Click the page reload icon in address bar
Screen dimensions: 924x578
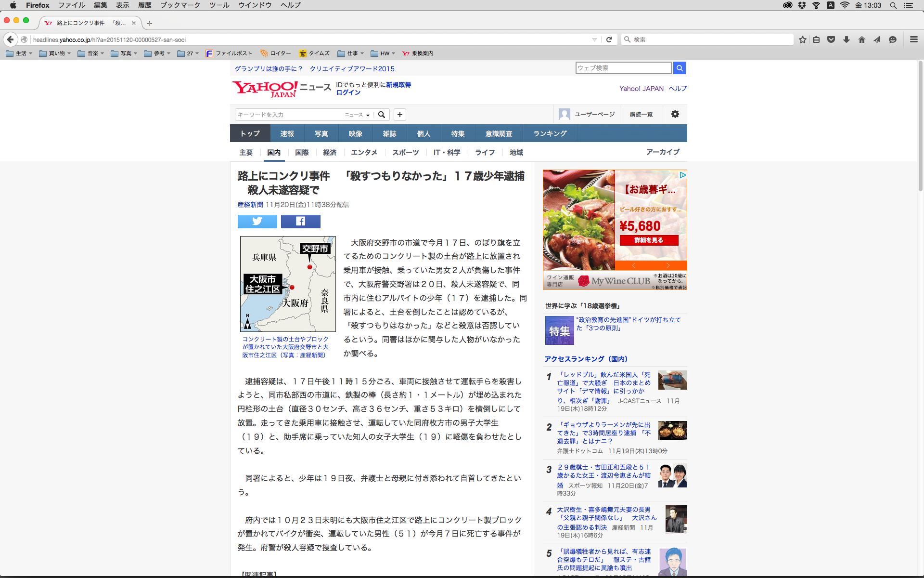tap(609, 39)
